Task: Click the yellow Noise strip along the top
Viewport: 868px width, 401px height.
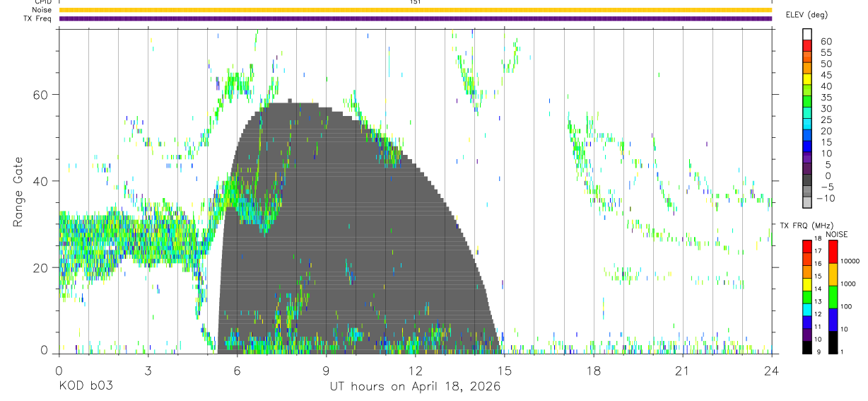Action: point(415,10)
